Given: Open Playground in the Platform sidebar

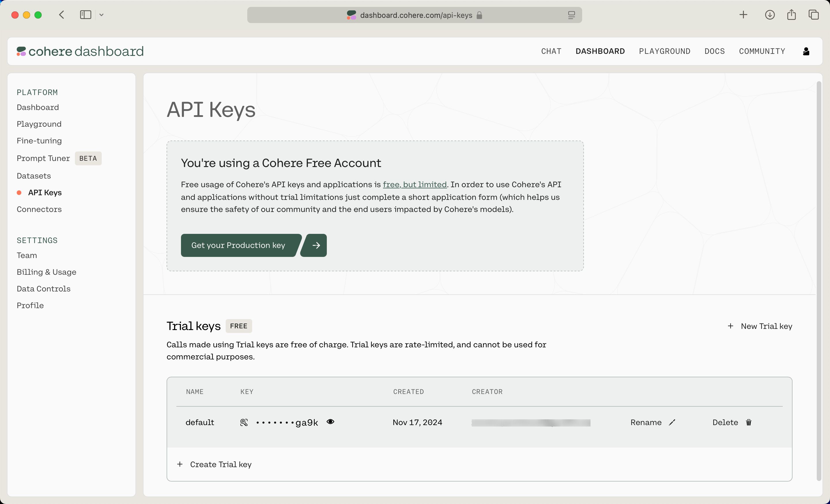Looking at the screenshot, I should 39,124.
